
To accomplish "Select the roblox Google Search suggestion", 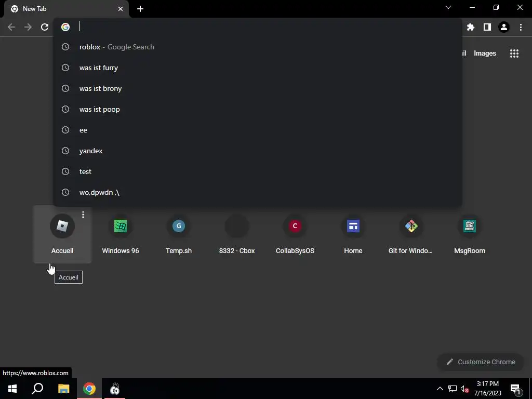I will (x=258, y=47).
